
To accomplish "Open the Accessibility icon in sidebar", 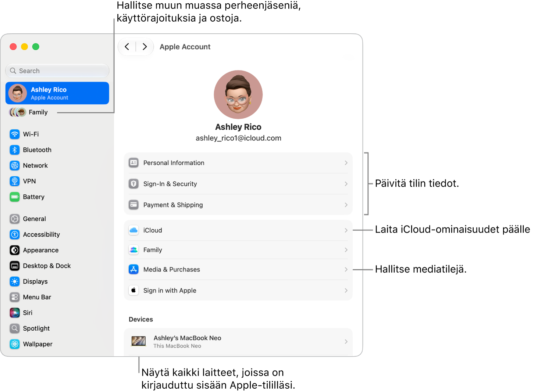I will point(15,234).
